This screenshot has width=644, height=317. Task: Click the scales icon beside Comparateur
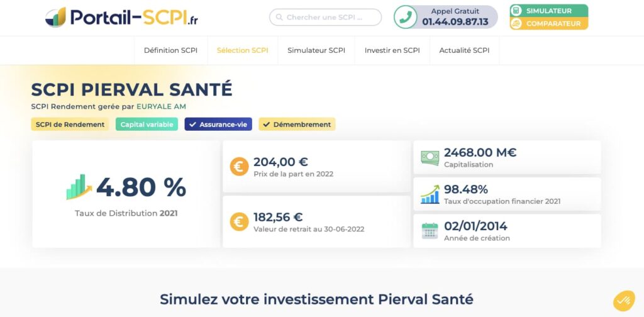click(516, 23)
